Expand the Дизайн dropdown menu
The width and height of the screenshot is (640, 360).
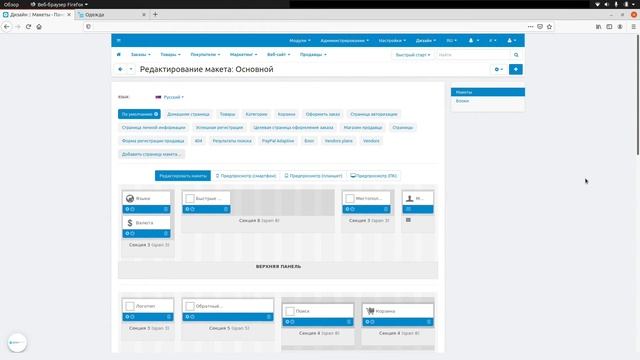pyautogui.click(x=426, y=40)
